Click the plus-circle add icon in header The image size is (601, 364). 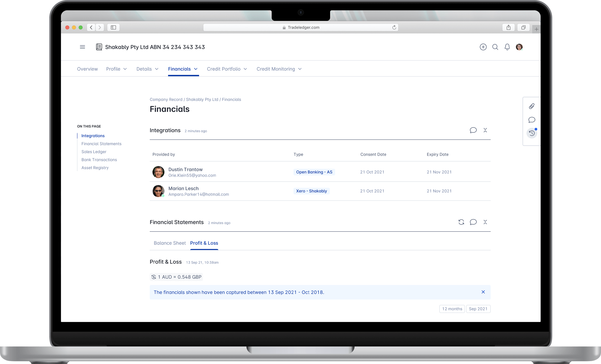483,47
